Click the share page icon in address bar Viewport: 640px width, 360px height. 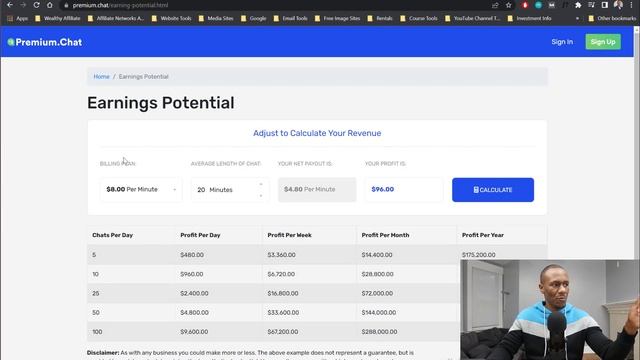coord(495,5)
